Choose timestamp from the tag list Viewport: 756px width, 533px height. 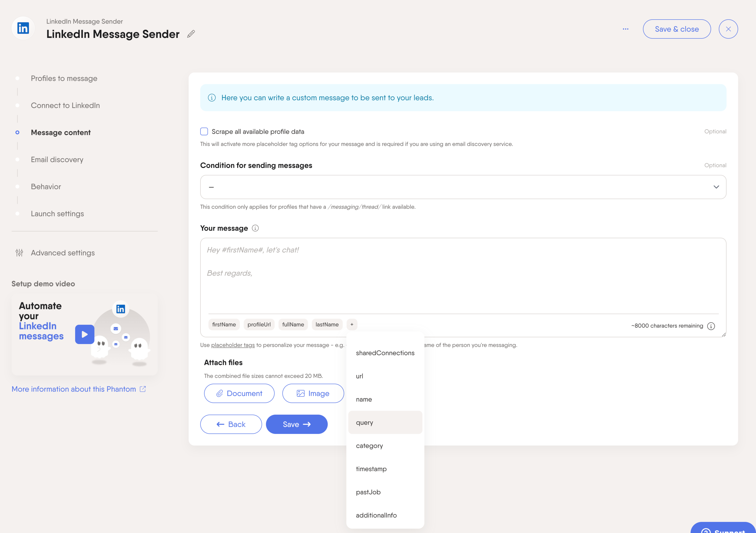point(385,469)
